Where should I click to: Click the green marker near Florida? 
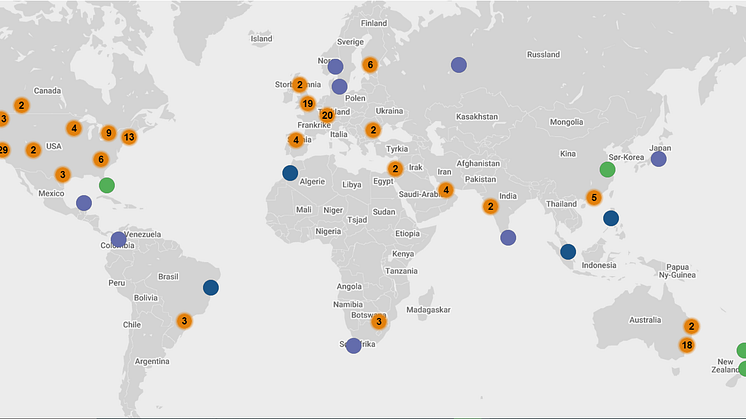tap(107, 184)
